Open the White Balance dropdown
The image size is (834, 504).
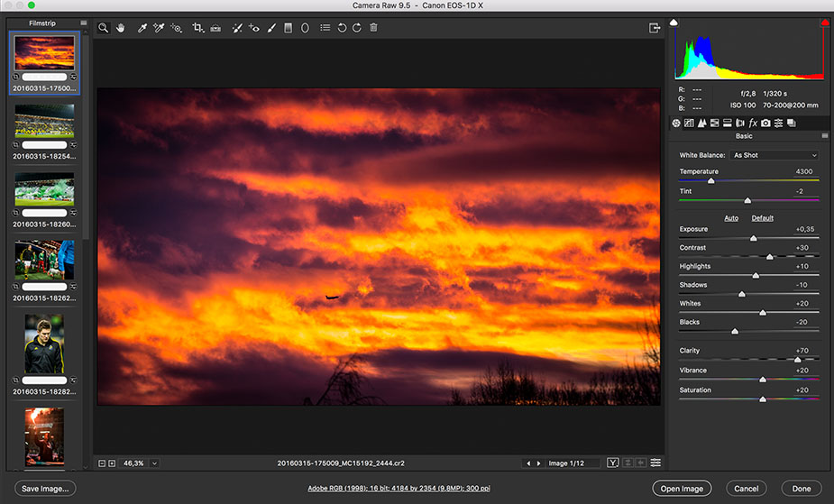click(774, 155)
